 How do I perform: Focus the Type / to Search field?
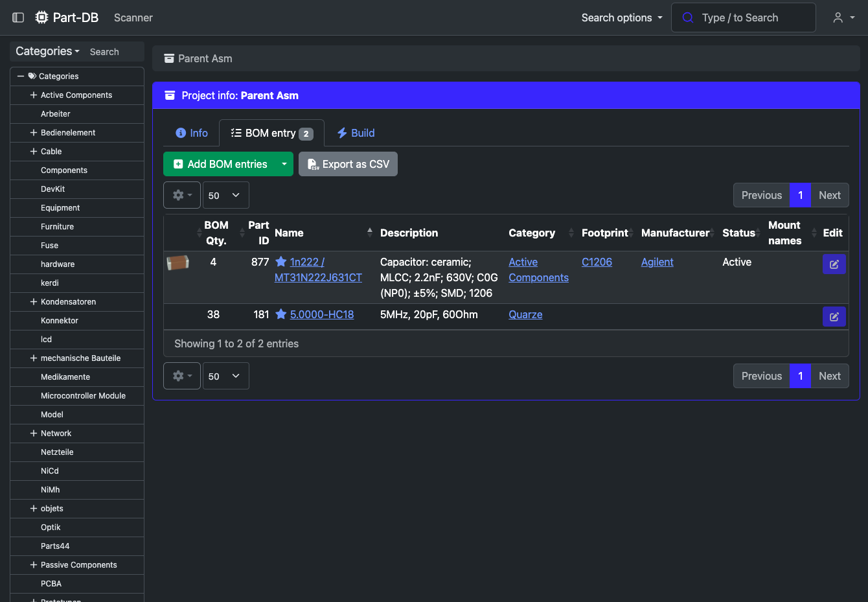[x=743, y=17]
